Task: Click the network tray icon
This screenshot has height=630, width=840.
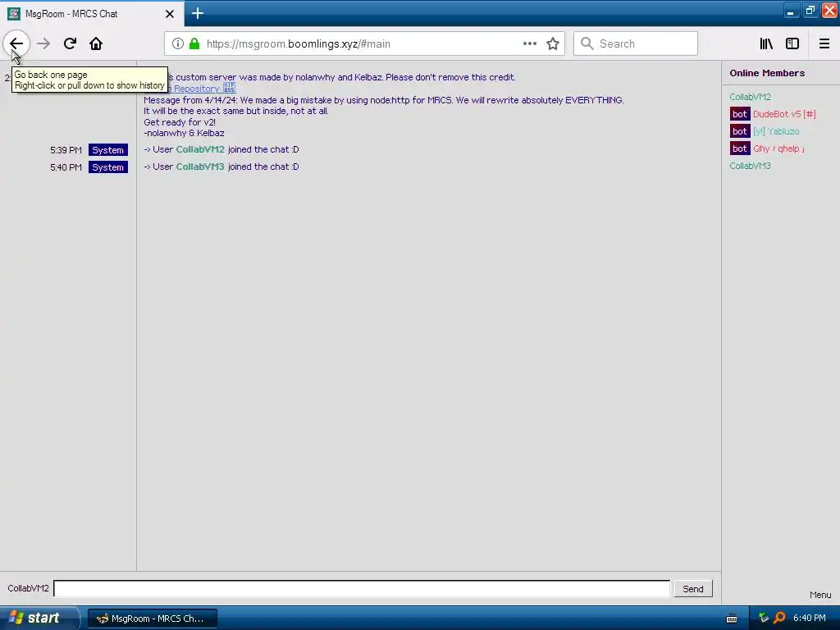Action: [764, 618]
